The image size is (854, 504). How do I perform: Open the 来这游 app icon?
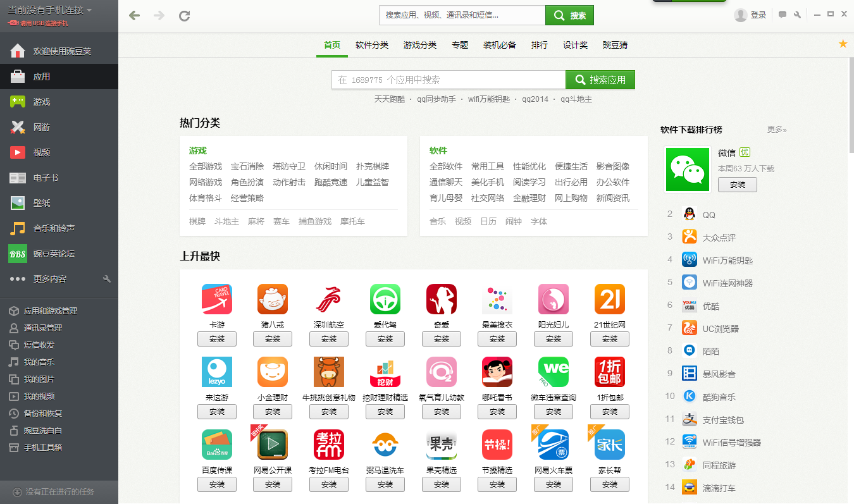(217, 372)
